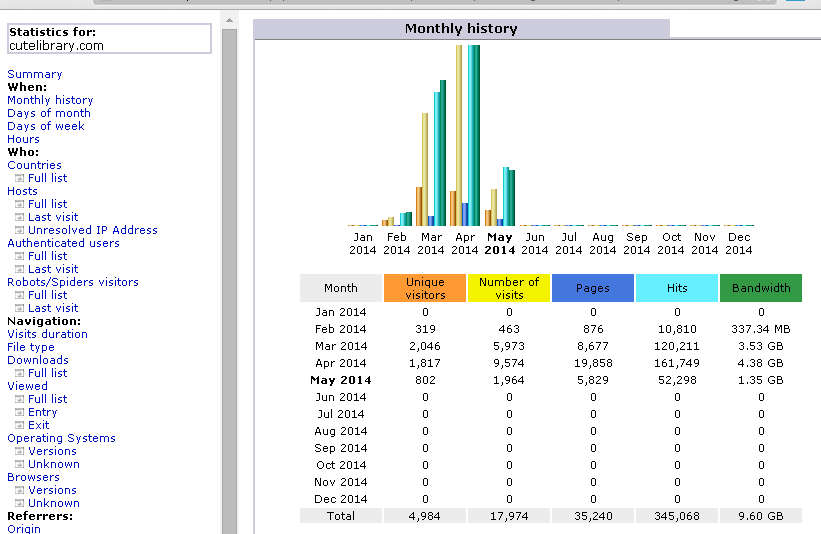Click the Origin link under Referrers
This screenshot has width=821, height=534.
tap(24, 529)
